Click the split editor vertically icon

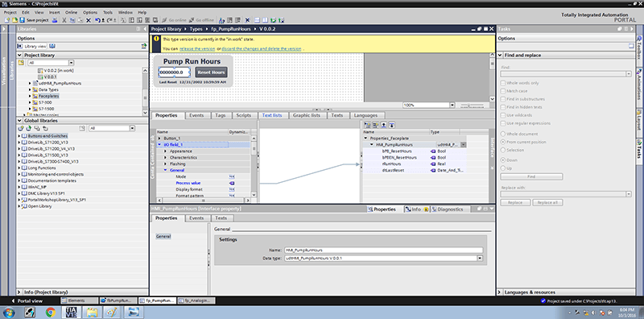coord(265,19)
